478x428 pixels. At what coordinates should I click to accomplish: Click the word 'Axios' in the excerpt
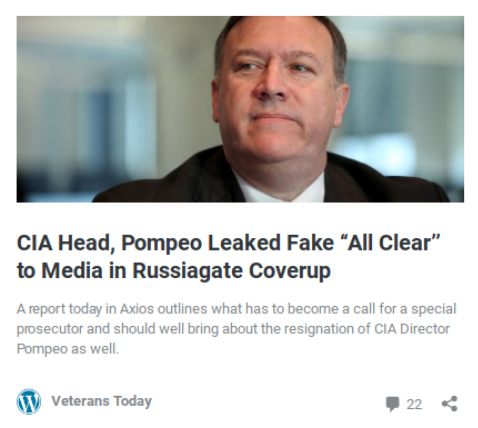click(x=136, y=309)
